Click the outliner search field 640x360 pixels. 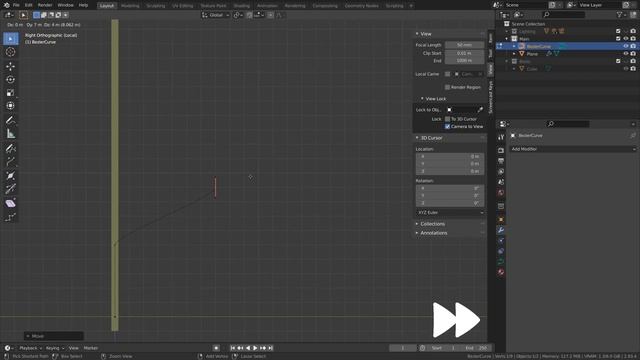pyautogui.click(x=564, y=15)
